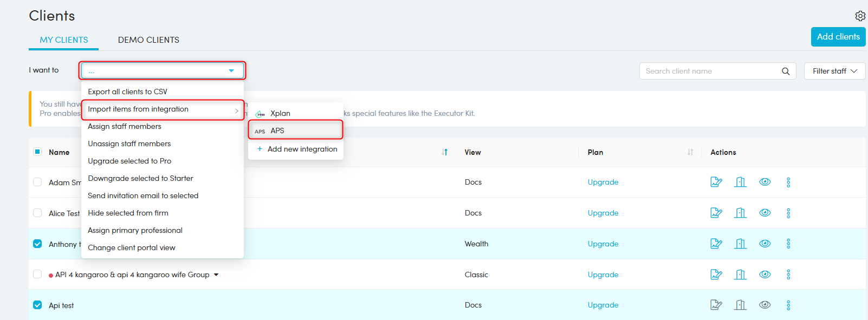Screen dimensions: 868x320
Task: Click edit document icon in Api test row
Action: coord(716,305)
